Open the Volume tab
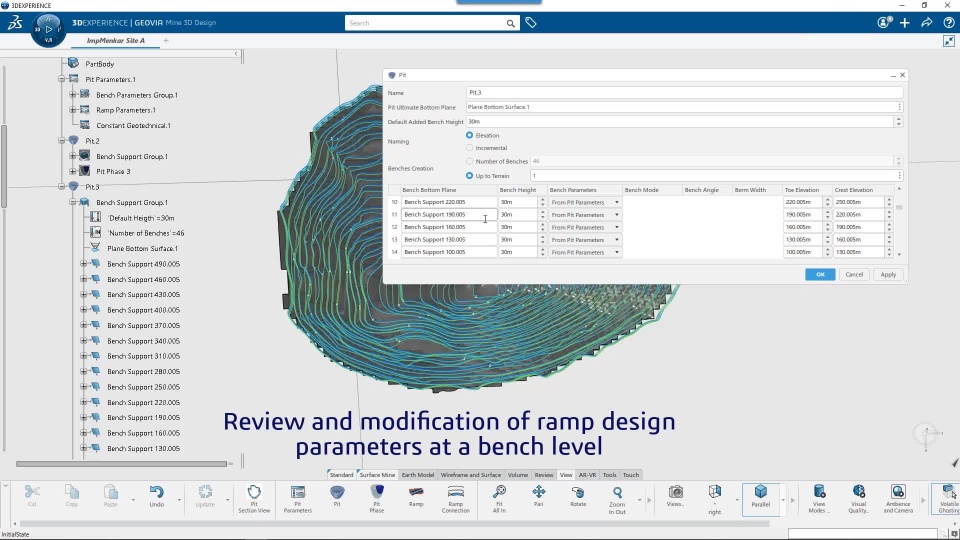 click(x=517, y=474)
